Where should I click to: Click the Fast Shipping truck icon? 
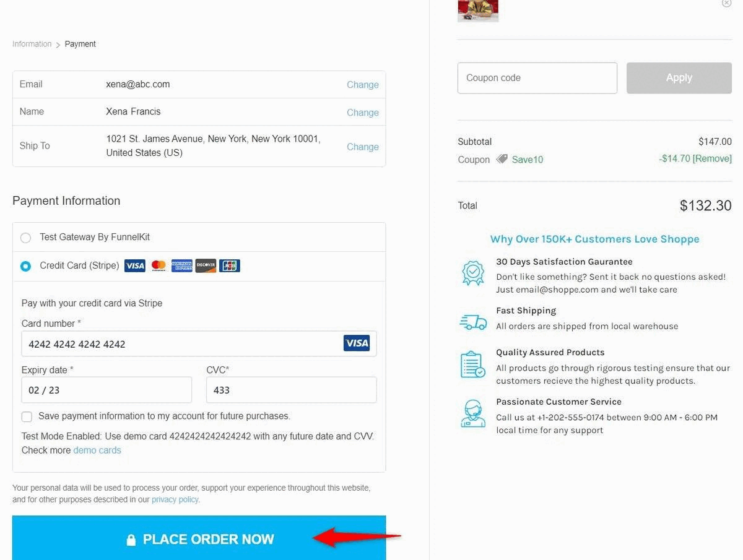pos(473,322)
